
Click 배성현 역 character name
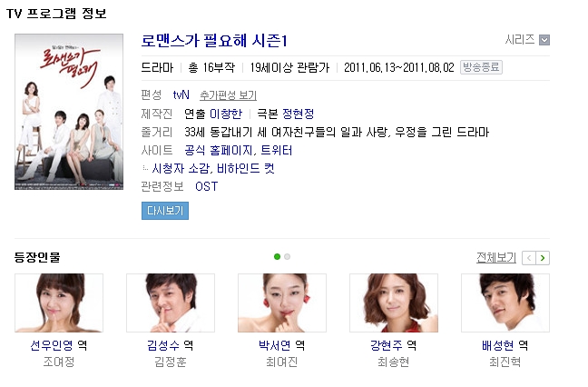click(x=505, y=345)
